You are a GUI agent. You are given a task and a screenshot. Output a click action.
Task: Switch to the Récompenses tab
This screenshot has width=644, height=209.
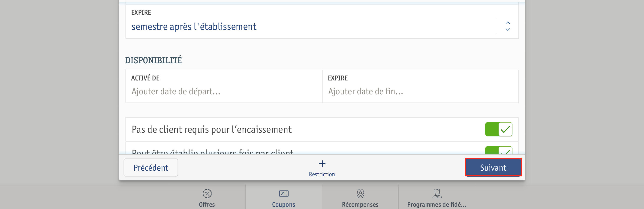point(360,197)
